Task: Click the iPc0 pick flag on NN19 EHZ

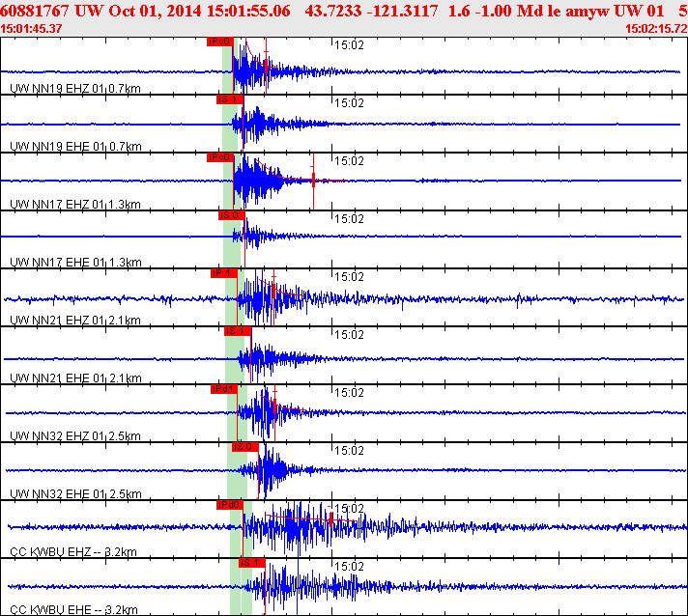Action: [x=219, y=42]
